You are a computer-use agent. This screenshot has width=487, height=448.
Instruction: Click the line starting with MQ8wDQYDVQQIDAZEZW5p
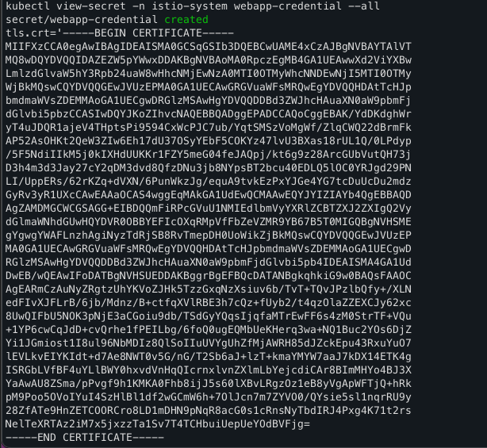click(209, 60)
